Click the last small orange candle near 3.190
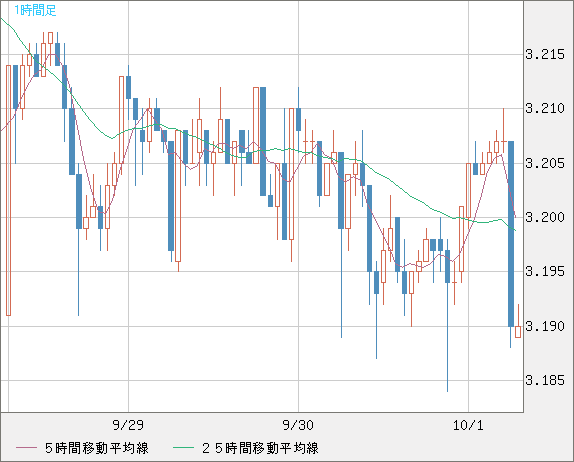Image resolution: width=574 pixels, height=462 pixels. click(x=518, y=332)
